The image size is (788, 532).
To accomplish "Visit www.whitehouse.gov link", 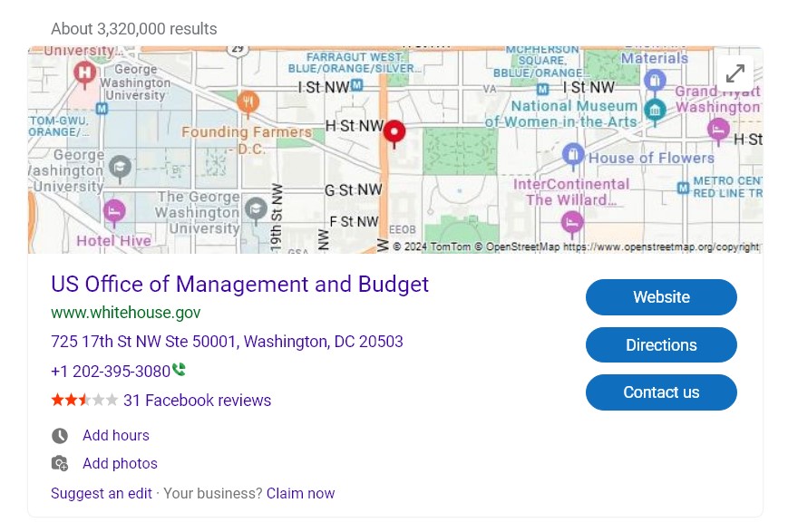I will 126,313.
